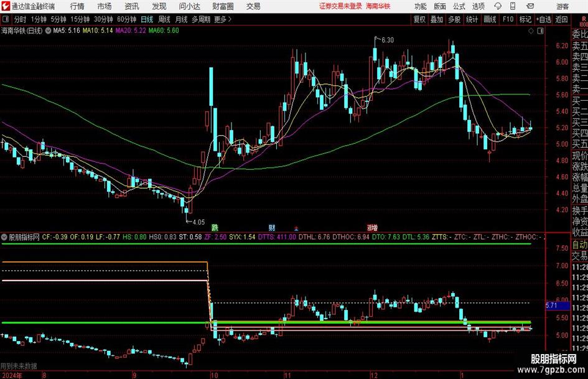588x379 pixels.
Task: Click the 返回 back button
Action: [x=561, y=19]
